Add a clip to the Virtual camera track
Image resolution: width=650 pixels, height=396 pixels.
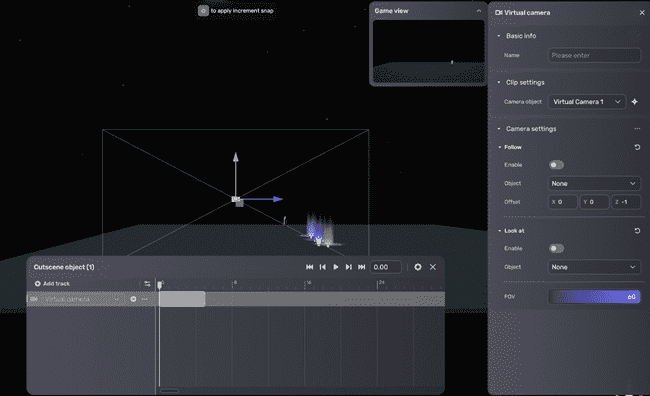coord(133,299)
